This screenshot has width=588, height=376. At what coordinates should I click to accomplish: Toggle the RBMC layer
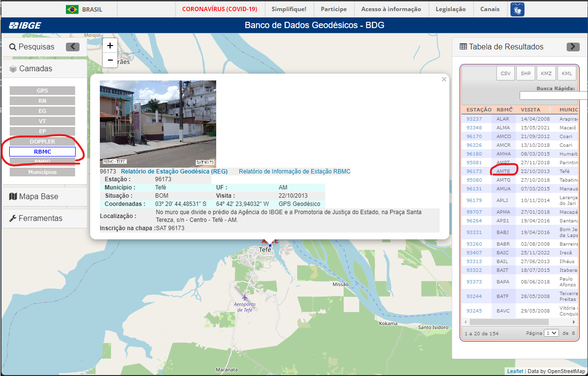pos(42,152)
